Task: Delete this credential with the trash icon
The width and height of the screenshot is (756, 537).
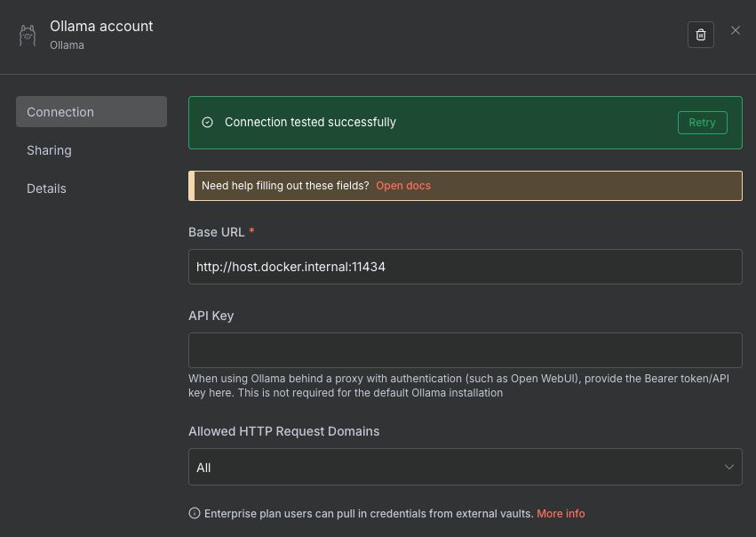Action: pyautogui.click(x=700, y=35)
